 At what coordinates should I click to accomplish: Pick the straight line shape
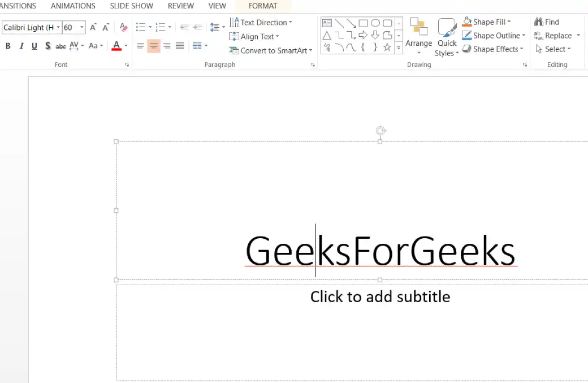tap(339, 23)
